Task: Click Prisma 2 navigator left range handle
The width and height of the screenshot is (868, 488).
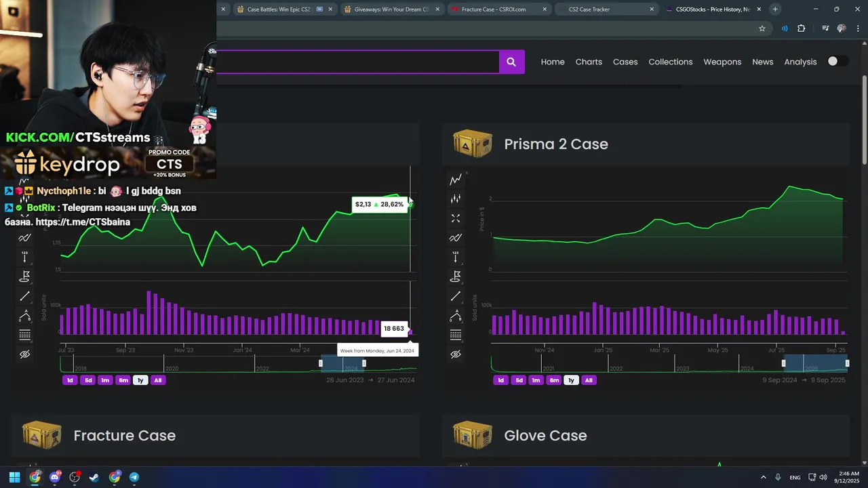Action: [783, 363]
